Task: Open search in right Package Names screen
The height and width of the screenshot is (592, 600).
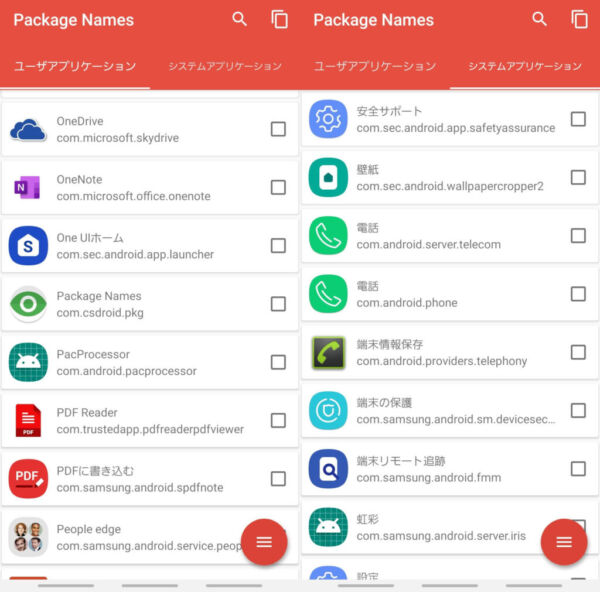Action: point(540,19)
